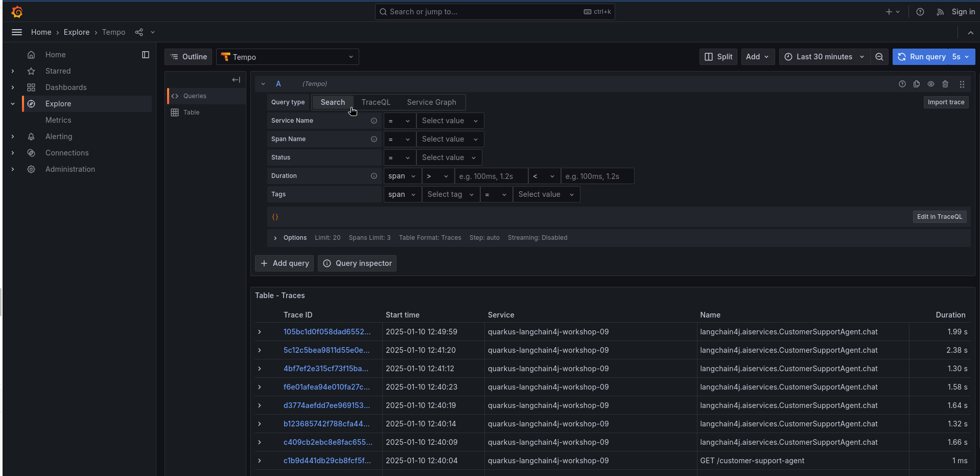The width and height of the screenshot is (980, 476).
Task: Open the help icon in top bar
Action: coord(920,12)
